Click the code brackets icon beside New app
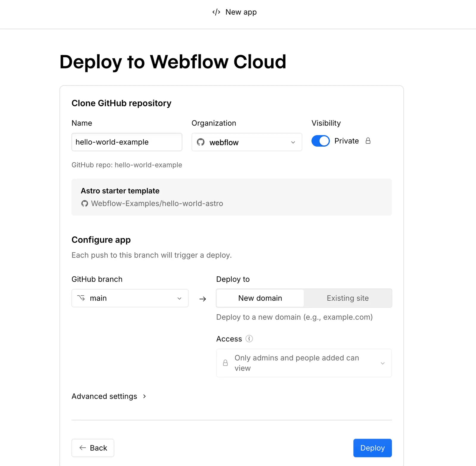The width and height of the screenshot is (476, 466). pyautogui.click(x=216, y=12)
